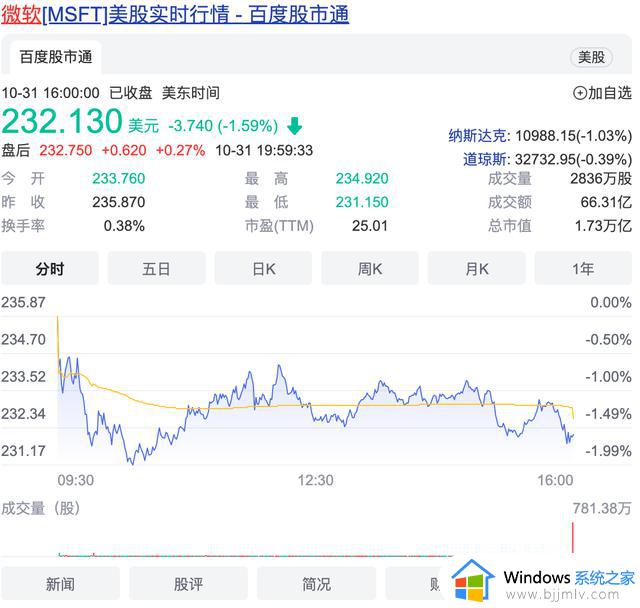The width and height of the screenshot is (640, 608).
Task: Click the 换手率 value 0.38%
Action: click(124, 226)
